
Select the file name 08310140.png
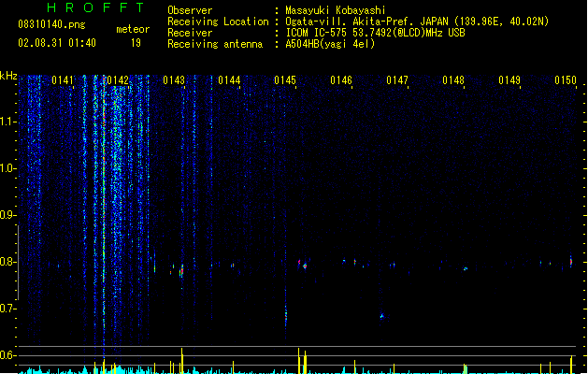click(x=51, y=24)
